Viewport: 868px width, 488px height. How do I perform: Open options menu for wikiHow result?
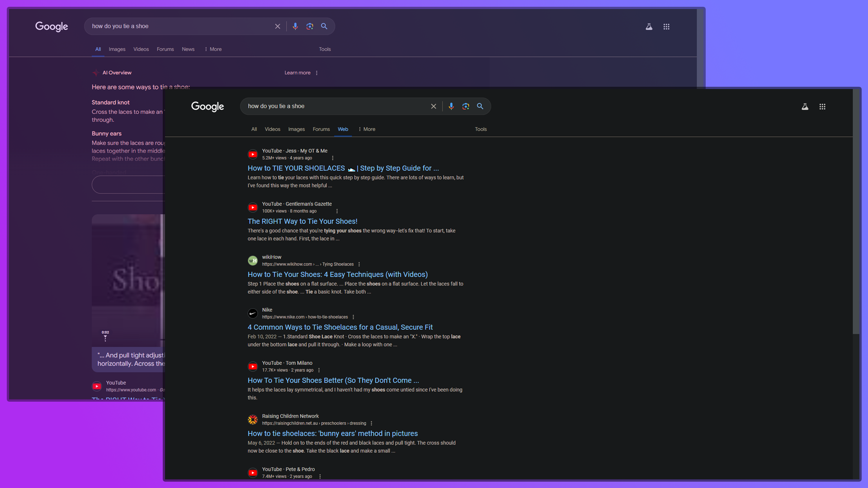[x=359, y=264]
